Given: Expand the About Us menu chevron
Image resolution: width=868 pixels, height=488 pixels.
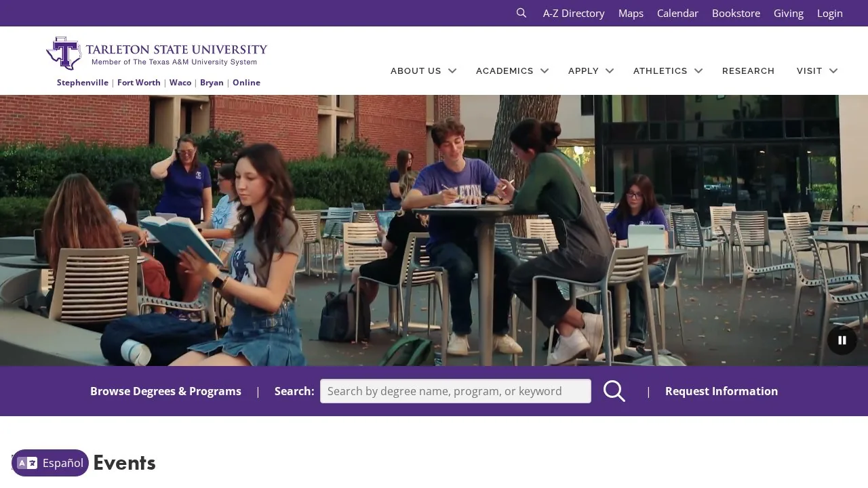Looking at the screenshot, I should (452, 70).
